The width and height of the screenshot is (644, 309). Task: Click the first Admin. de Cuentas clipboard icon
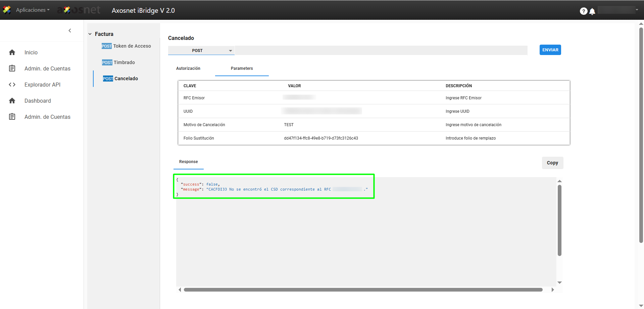[x=12, y=68]
